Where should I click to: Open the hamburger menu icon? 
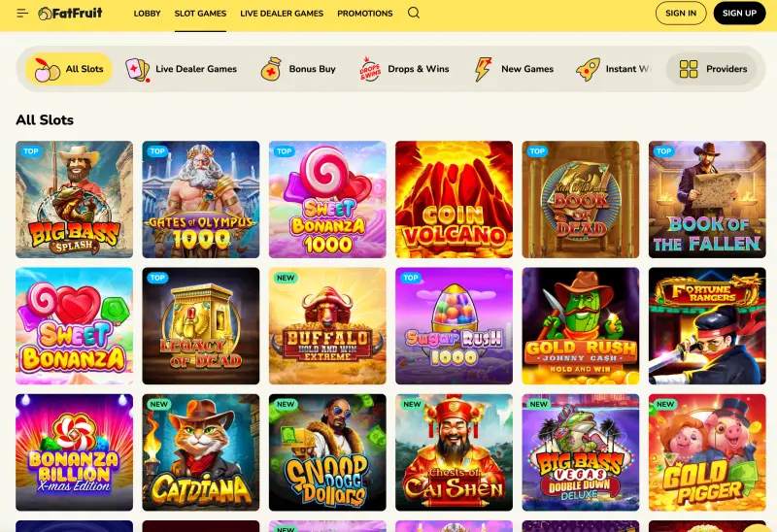click(x=22, y=14)
